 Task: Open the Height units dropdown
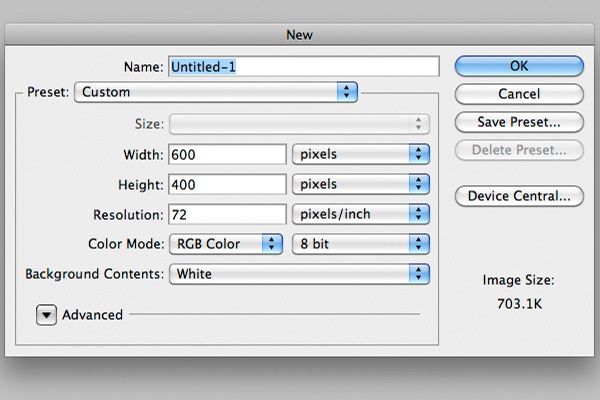tap(360, 185)
